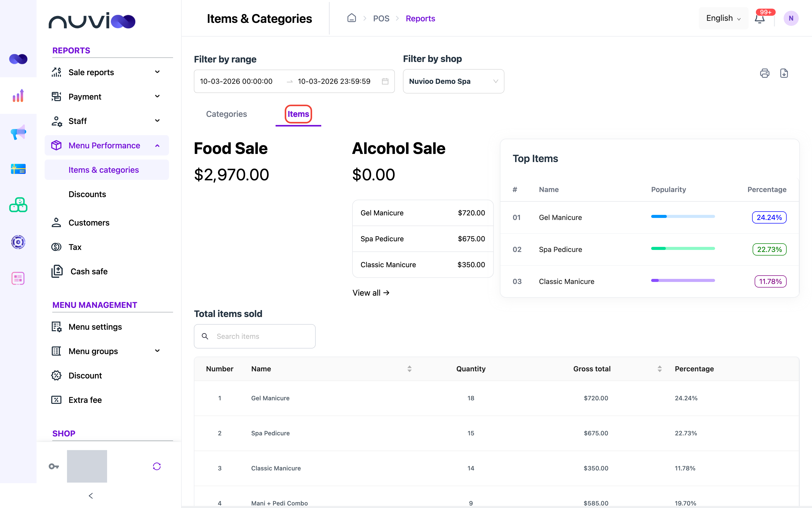Click the print report icon

(764, 73)
